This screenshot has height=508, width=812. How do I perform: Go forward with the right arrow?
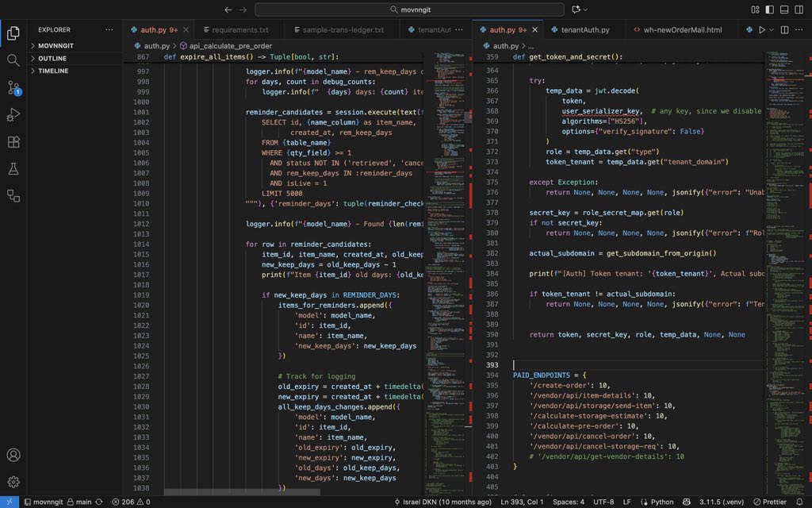243,10
